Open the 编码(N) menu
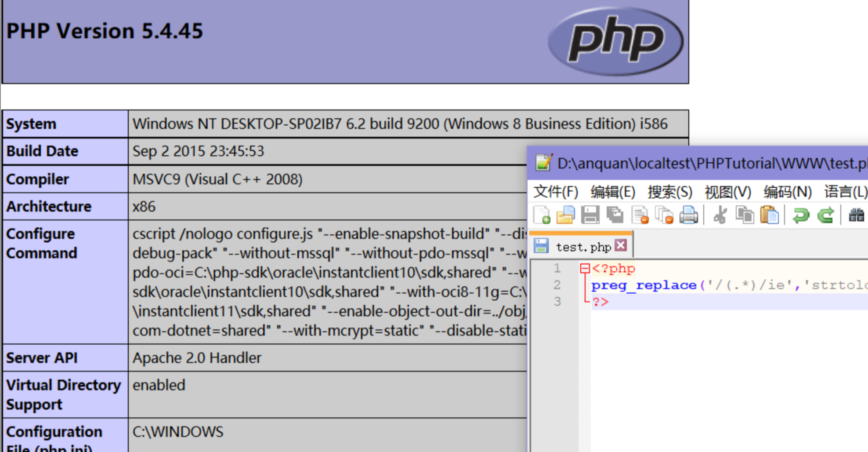The height and width of the screenshot is (452, 868). 787,192
